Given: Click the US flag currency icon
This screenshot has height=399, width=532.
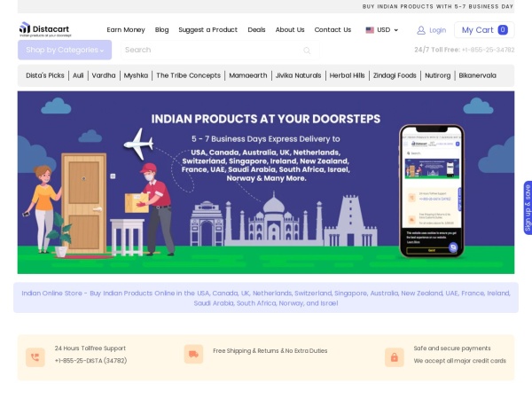Looking at the screenshot, I should pyautogui.click(x=370, y=30).
